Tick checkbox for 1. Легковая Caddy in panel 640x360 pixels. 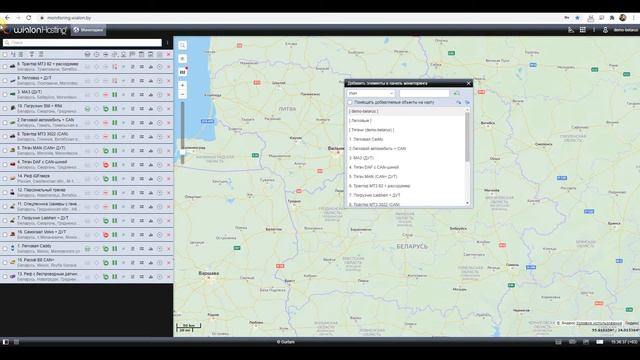pos(5,249)
